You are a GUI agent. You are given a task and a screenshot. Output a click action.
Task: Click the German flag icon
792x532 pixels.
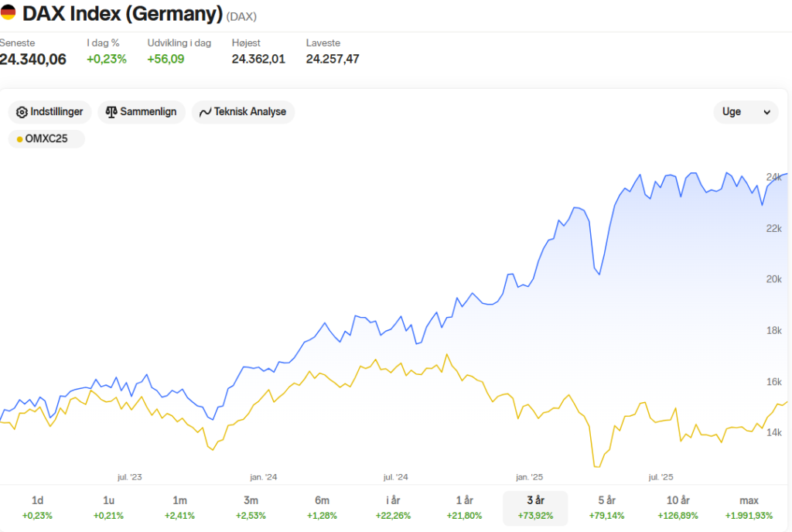click(8, 12)
